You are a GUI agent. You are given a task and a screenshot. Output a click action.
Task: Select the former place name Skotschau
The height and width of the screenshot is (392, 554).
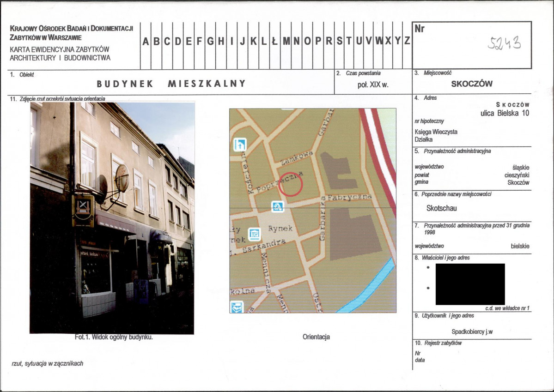441,208
